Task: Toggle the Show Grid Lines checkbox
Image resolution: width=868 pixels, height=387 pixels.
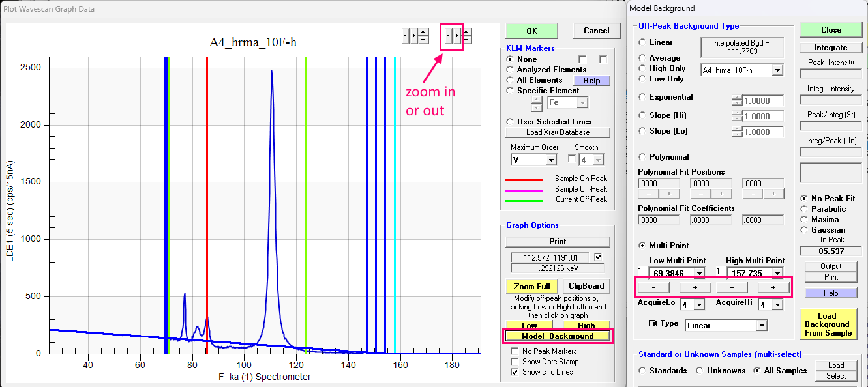Action: 515,372
